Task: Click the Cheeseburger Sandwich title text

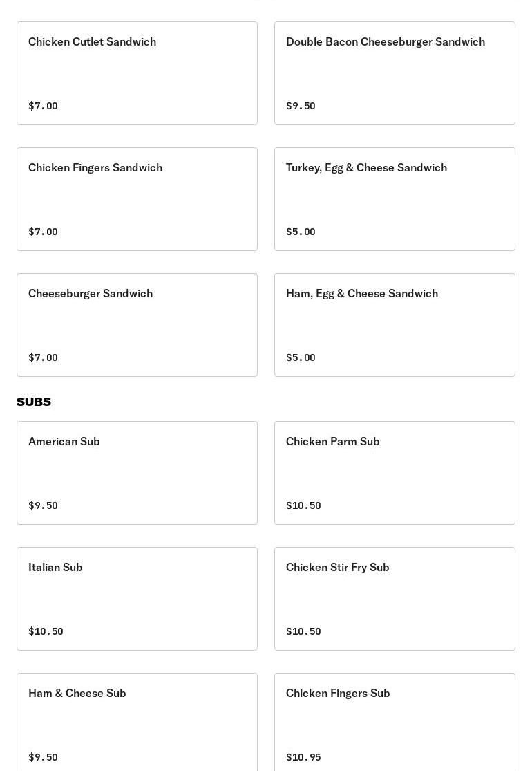Action: click(91, 293)
